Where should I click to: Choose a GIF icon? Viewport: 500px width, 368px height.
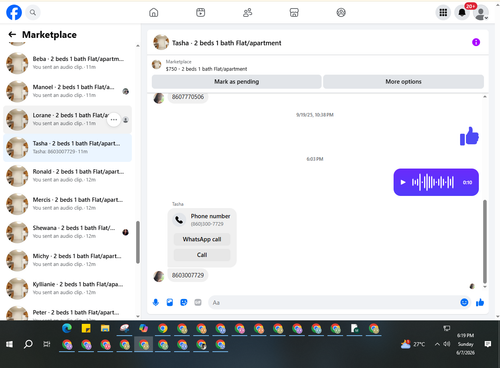[198, 302]
